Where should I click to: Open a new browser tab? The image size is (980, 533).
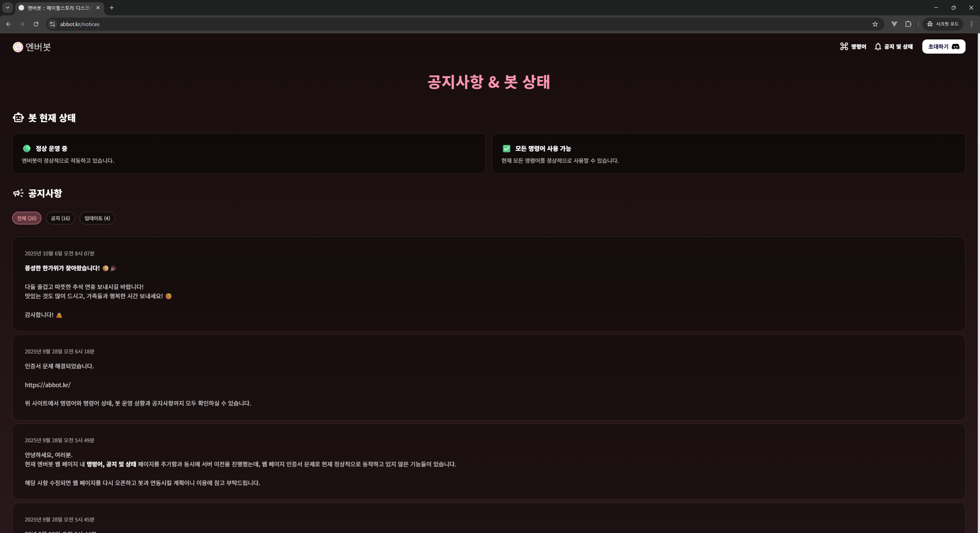click(112, 8)
